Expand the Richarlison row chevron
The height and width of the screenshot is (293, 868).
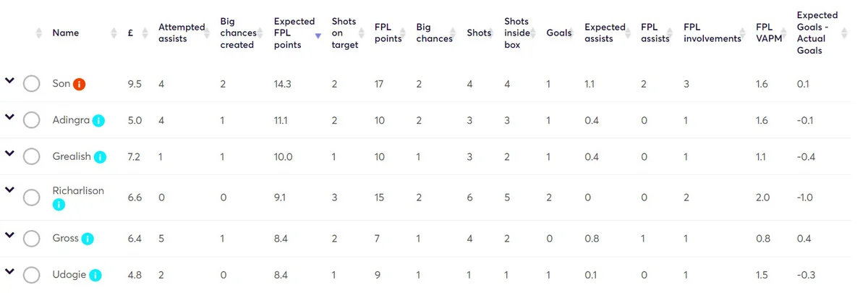9,190
